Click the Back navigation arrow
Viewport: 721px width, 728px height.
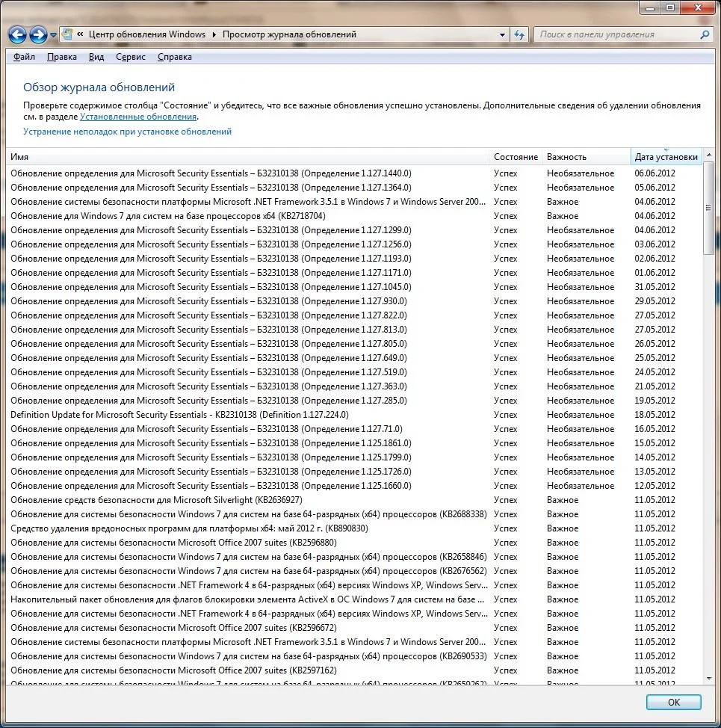(x=17, y=35)
